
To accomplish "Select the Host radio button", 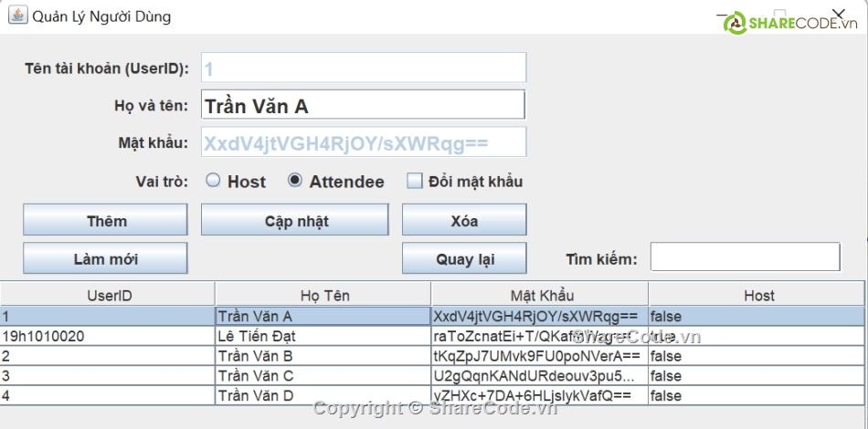I will tap(213, 181).
